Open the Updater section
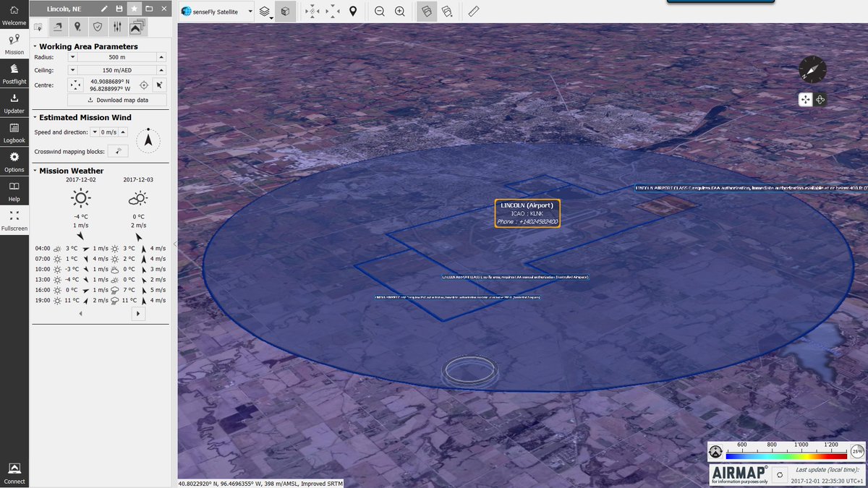 [x=14, y=103]
